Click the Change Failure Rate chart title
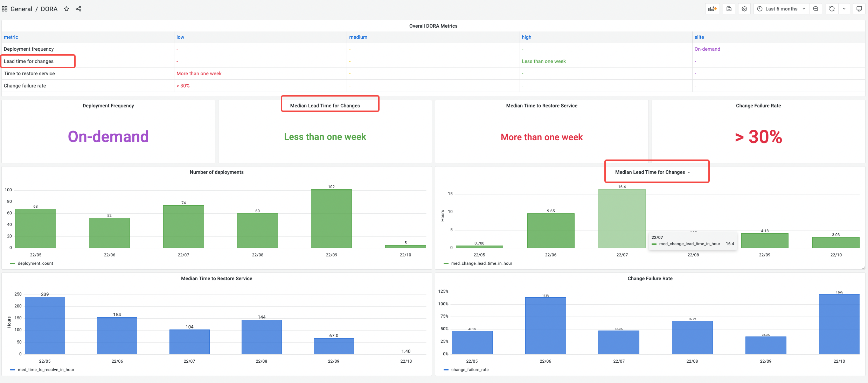Screen dimensions: 868x383 pos(650,278)
